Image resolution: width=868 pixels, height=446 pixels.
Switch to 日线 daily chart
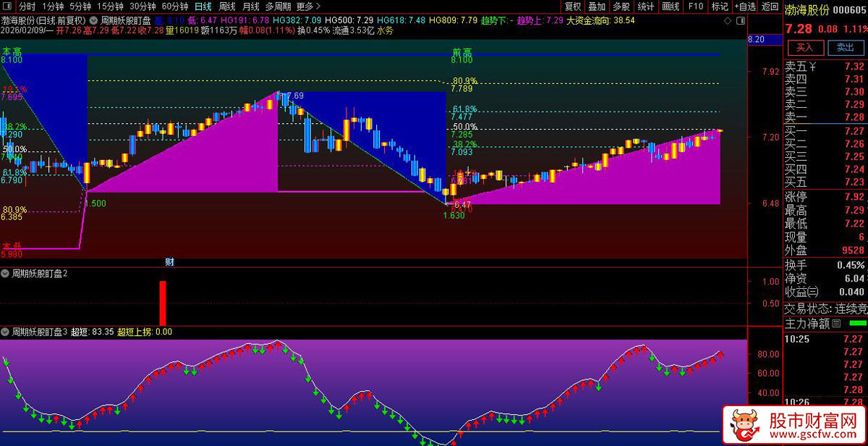(203, 7)
